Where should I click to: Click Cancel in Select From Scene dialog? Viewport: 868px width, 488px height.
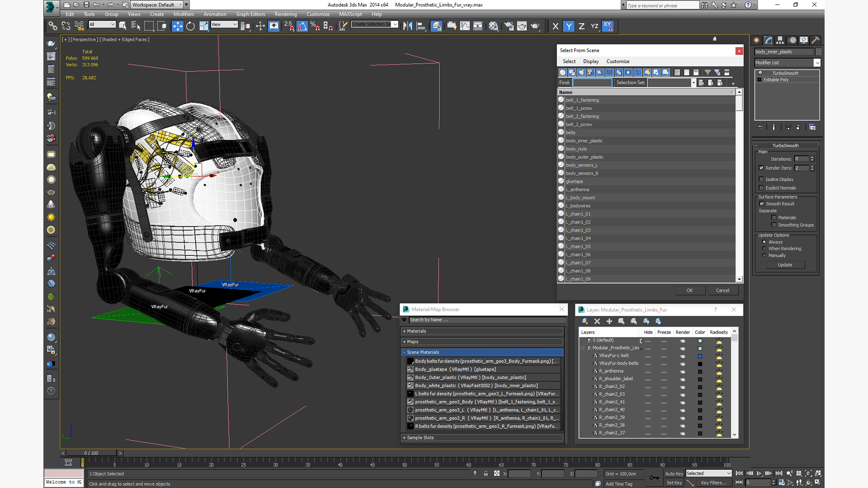[x=722, y=291]
